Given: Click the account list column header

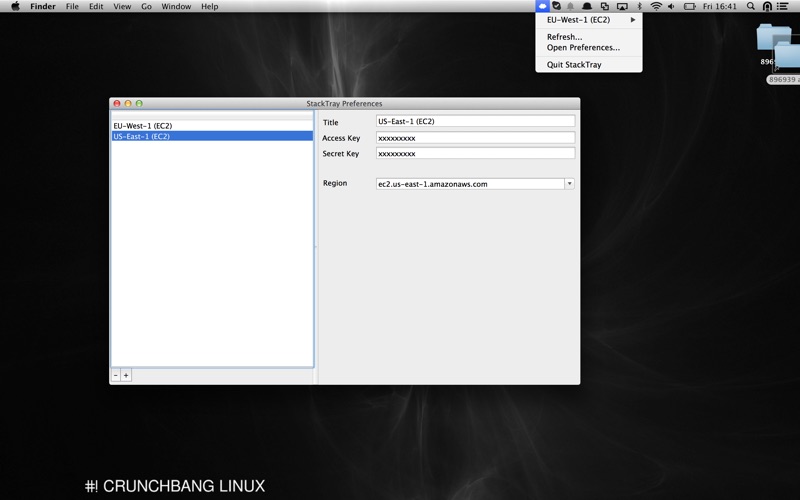Looking at the screenshot, I should pos(212,116).
